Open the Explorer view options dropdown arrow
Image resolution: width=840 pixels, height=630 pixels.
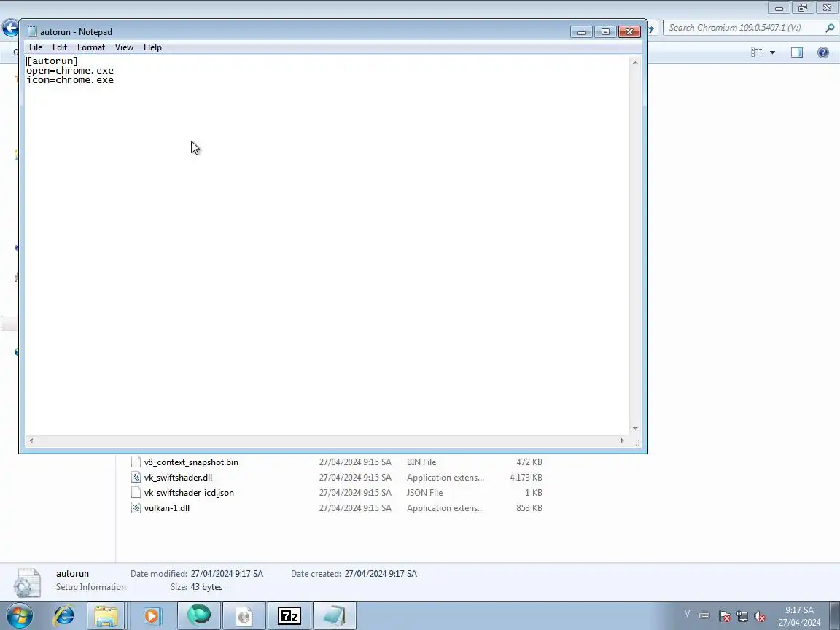click(772, 52)
